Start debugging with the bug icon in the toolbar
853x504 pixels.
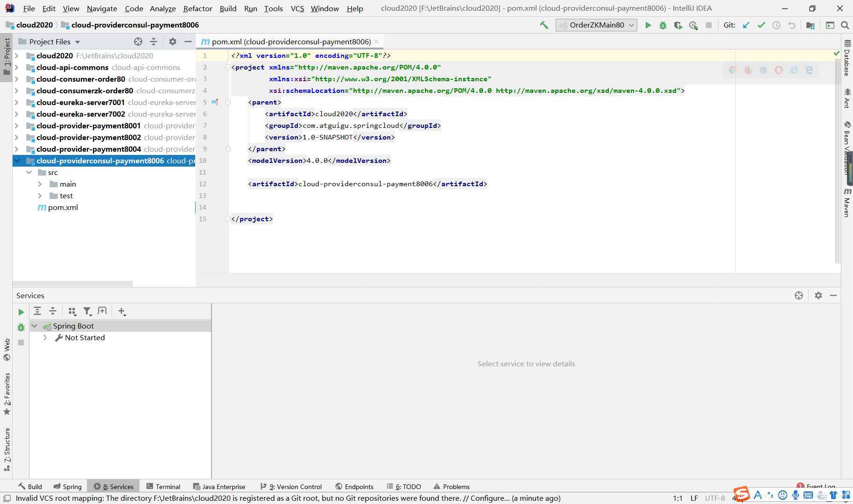click(663, 25)
